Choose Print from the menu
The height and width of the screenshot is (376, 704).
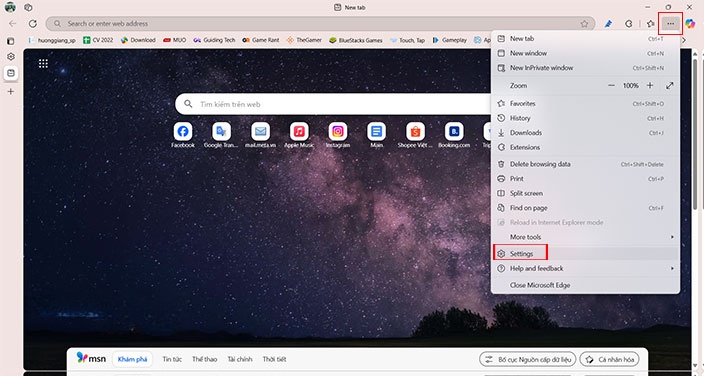pyautogui.click(x=585, y=178)
